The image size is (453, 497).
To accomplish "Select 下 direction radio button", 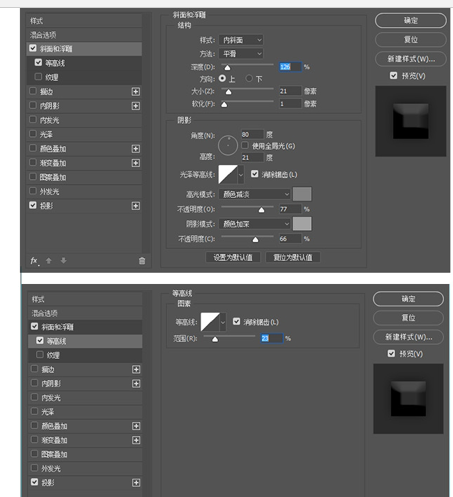I will coord(249,78).
